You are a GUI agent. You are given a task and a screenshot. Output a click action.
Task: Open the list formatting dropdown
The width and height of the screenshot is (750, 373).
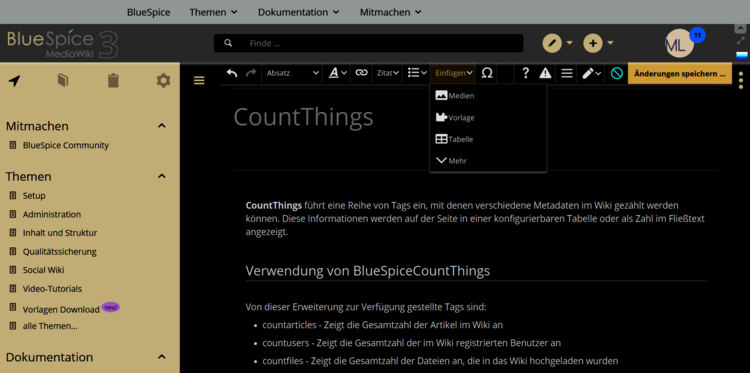tap(417, 73)
